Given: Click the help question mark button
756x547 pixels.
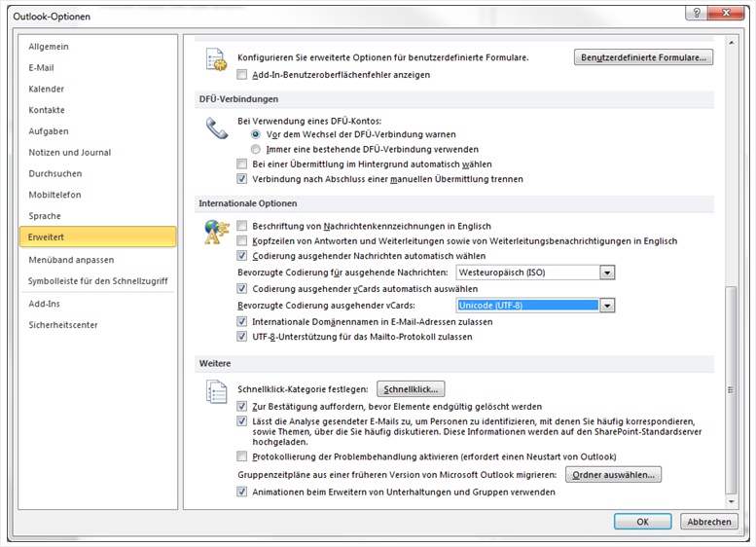Looking at the screenshot, I should coord(697,13).
